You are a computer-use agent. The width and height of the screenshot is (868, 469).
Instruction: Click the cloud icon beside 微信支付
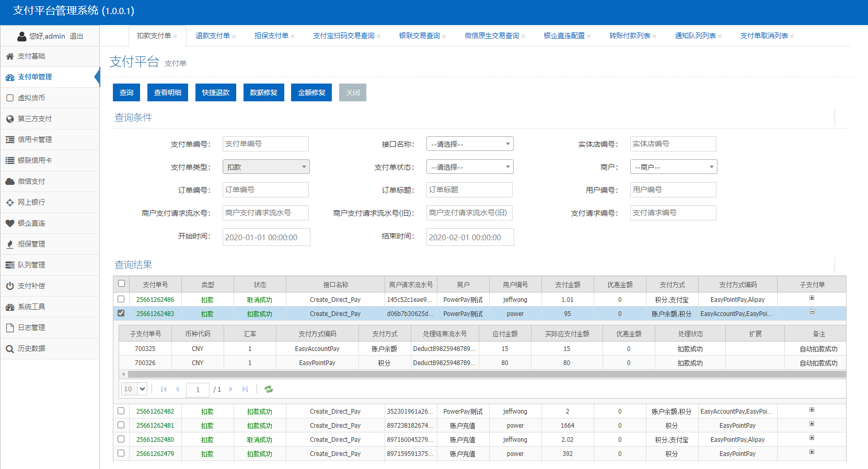pyautogui.click(x=10, y=182)
